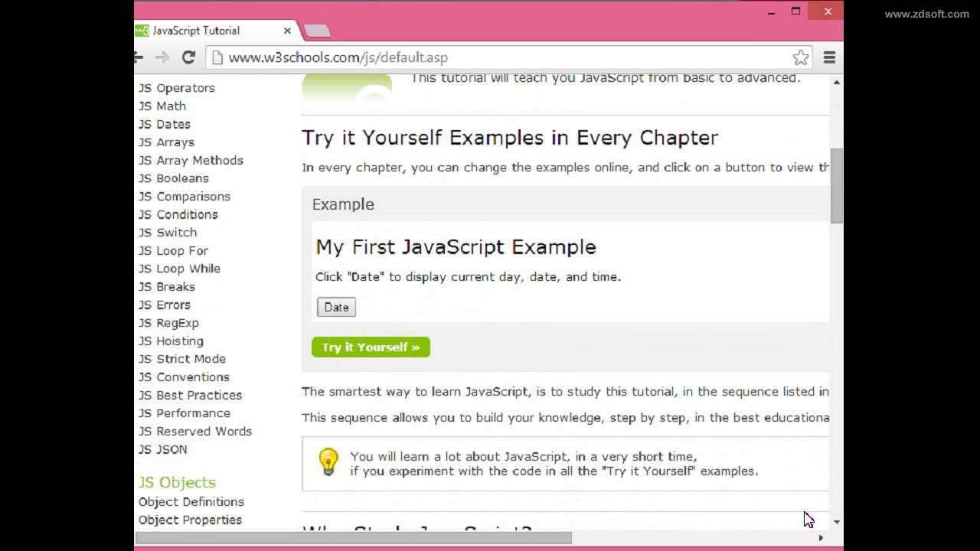980x551 pixels.
Task: Navigate to JS RegExp
Action: click(x=168, y=323)
